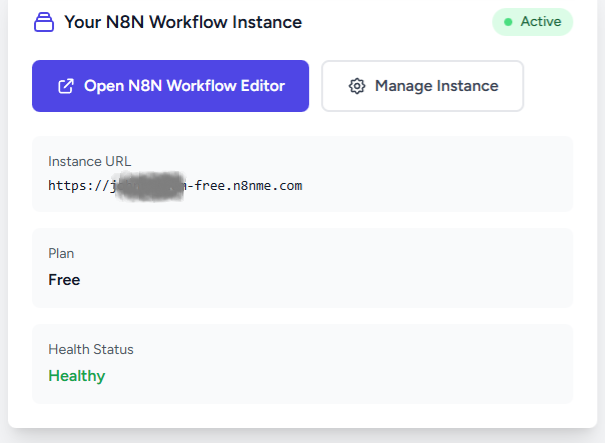
Task: Click the Active status badge
Action: click(x=532, y=22)
